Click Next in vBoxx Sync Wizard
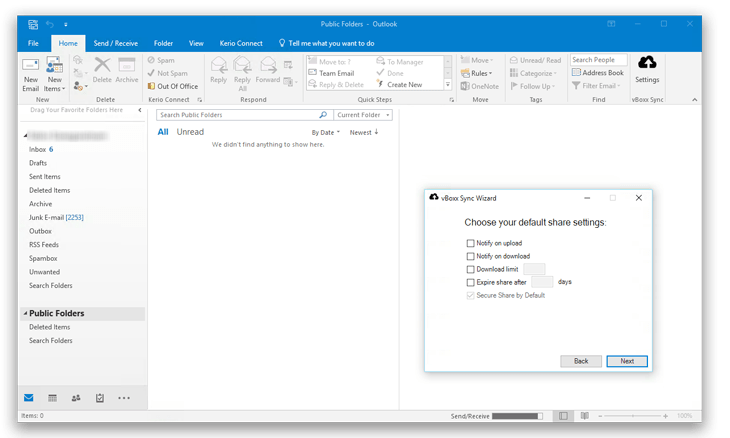Screen dimensions: 730x438 point(626,361)
